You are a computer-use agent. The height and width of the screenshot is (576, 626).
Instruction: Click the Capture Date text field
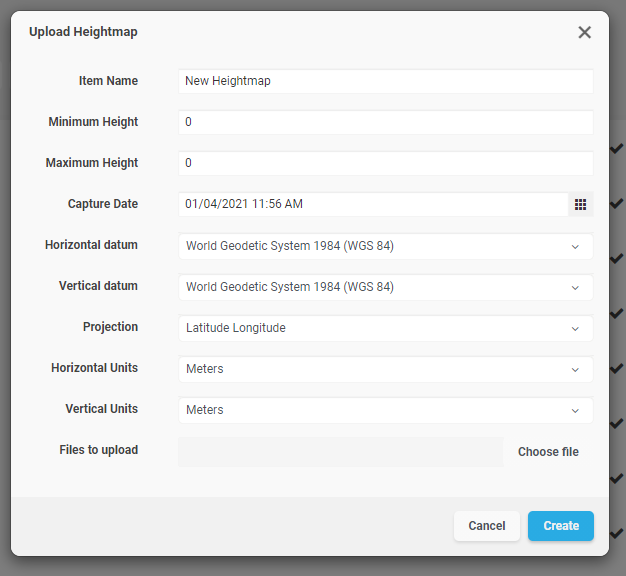click(372, 204)
